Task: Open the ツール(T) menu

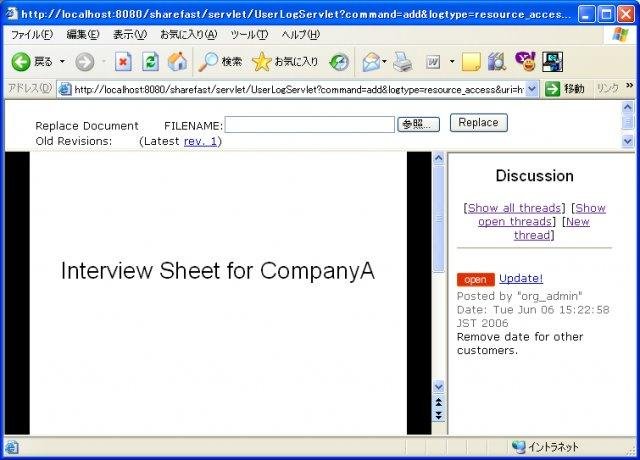Action: point(249,35)
